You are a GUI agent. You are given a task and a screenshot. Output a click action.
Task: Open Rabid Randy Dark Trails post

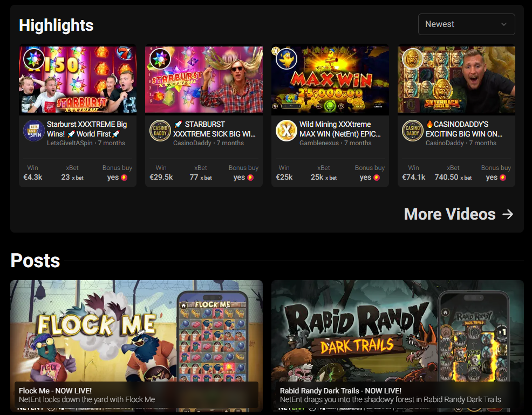point(398,346)
